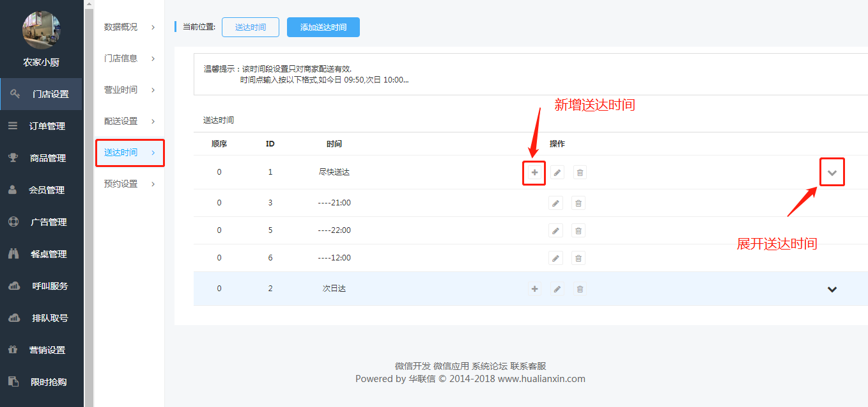868x407 pixels.
Task: Click the 尽快送达 time cell
Action: point(334,172)
